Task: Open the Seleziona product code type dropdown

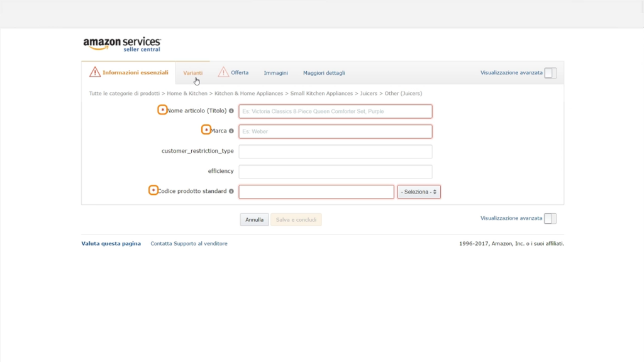Action: (419, 192)
